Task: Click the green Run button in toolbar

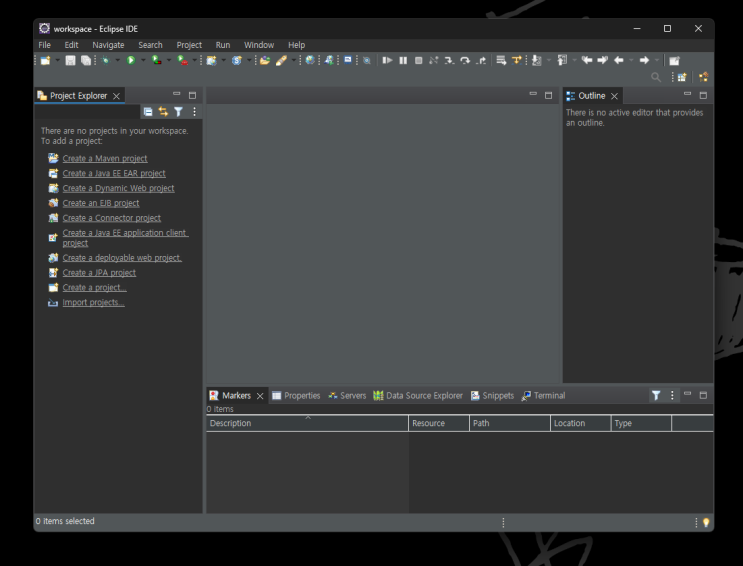Action: click(130, 61)
